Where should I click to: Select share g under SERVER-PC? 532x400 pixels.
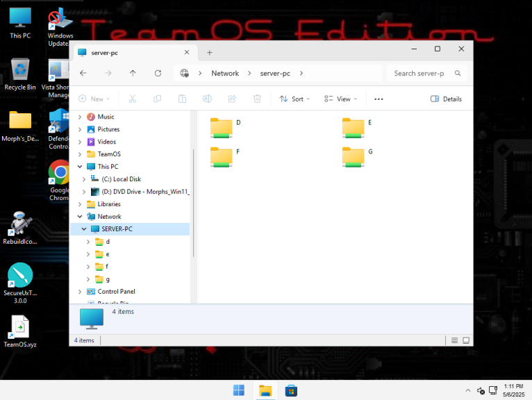coord(108,279)
